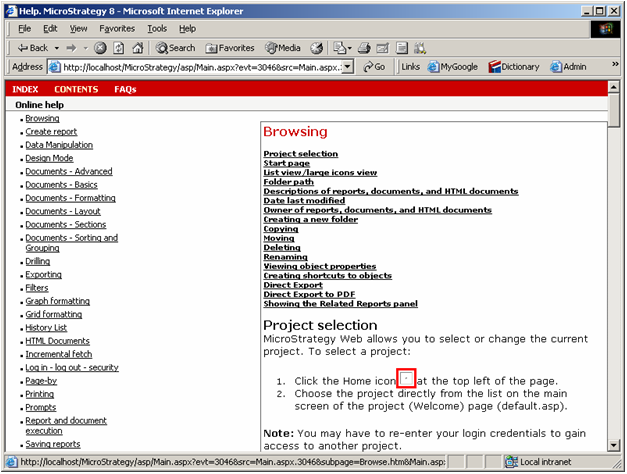Open Log in - log out - security topic
This screenshot has height=474, width=627.
point(72,367)
